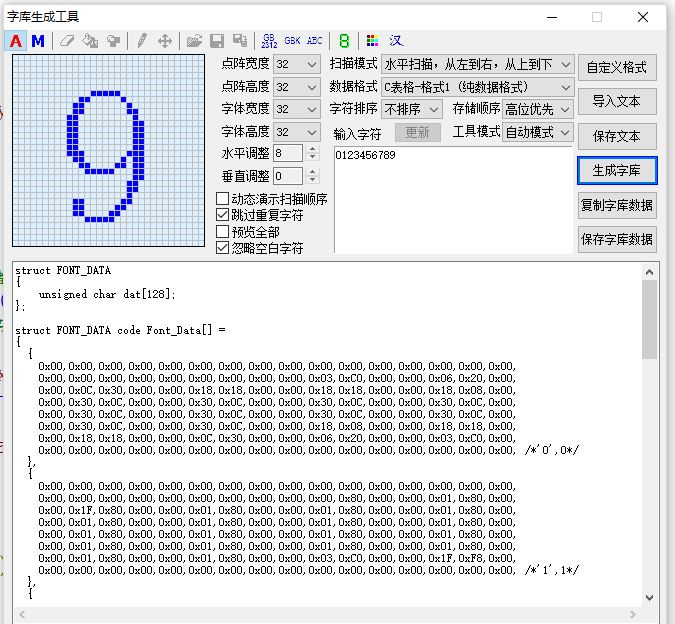
Task: Click the 保存字库数据 button
Action: (x=617, y=239)
